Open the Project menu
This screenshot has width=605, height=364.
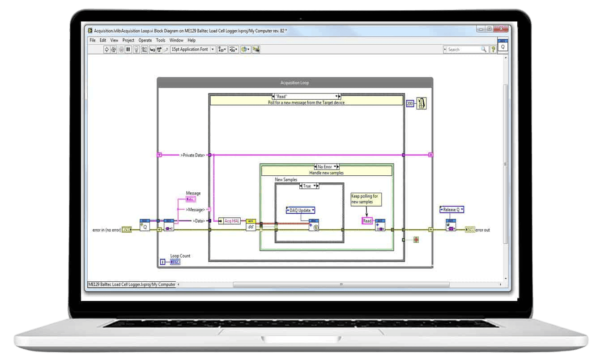coord(128,40)
